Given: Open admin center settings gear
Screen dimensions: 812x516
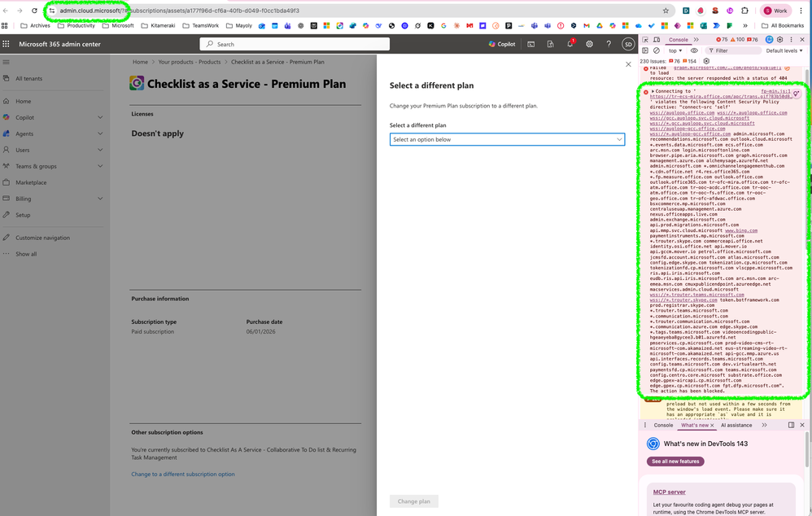Looking at the screenshot, I should tap(589, 44).
